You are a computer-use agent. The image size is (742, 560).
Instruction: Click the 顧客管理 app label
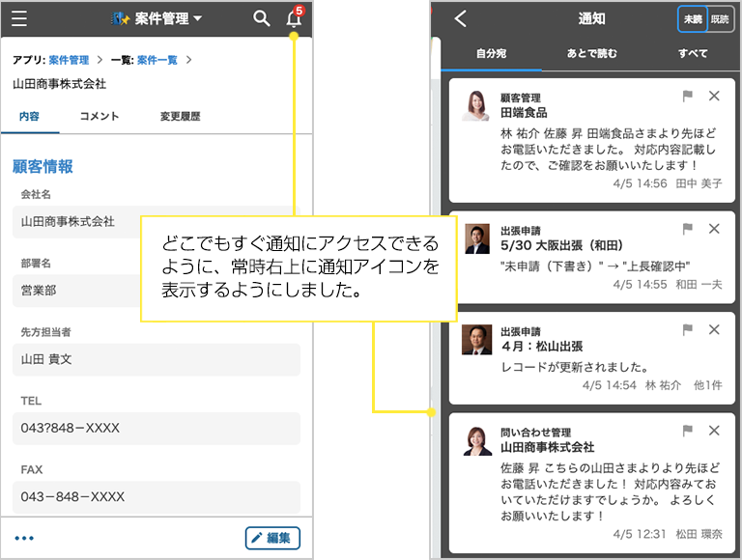pyautogui.click(x=521, y=98)
